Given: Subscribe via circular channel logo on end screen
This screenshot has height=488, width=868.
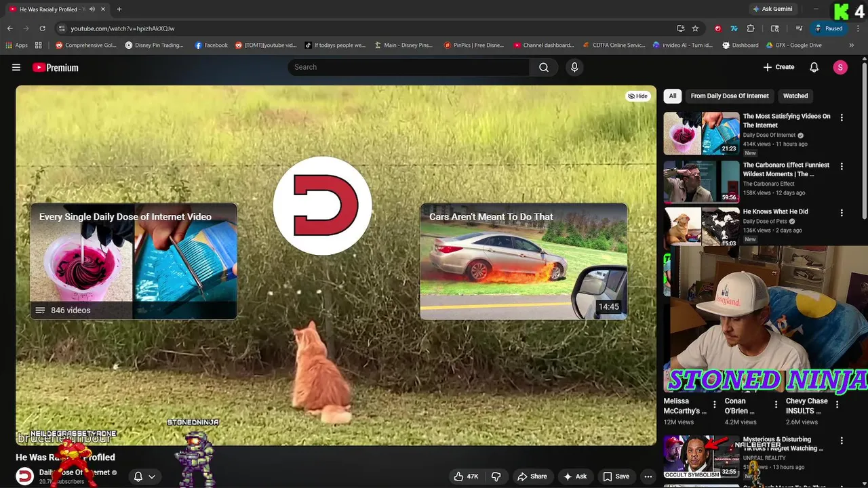Looking at the screenshot, I should [x=322, y=205].
